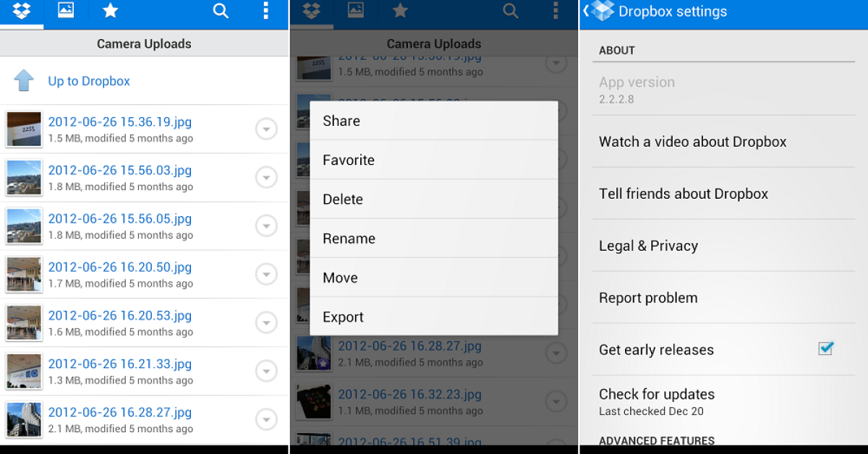Tap the search magnifier icon in left screen
The width and height of the screenshot is (868, 454).
pos(221,11)
